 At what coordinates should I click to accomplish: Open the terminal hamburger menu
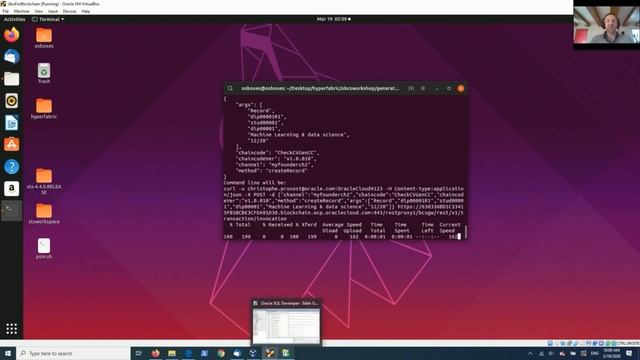click(x=423, y=88)
